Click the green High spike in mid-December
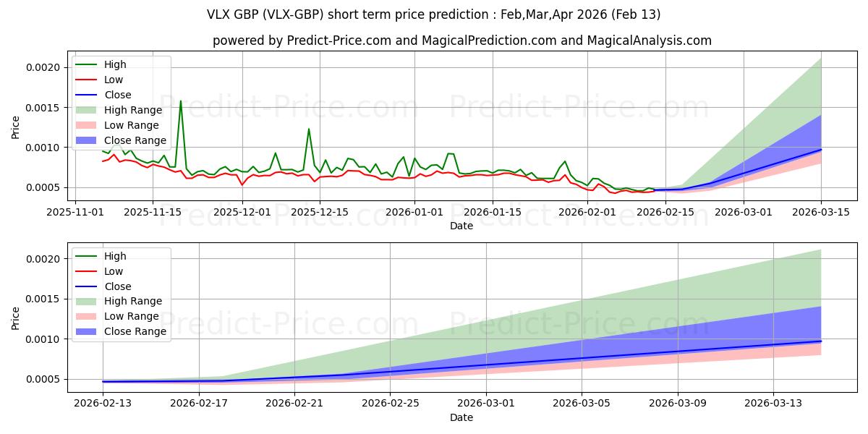This screenshot has width=868, height=434. coord(309,129)
